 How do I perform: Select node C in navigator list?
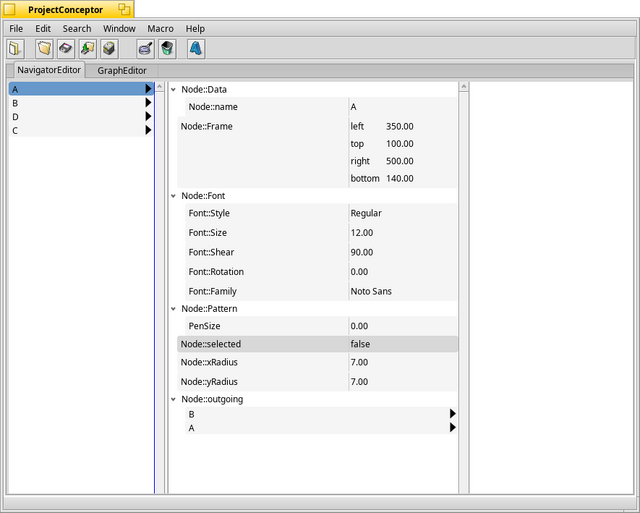coord(81,131)
